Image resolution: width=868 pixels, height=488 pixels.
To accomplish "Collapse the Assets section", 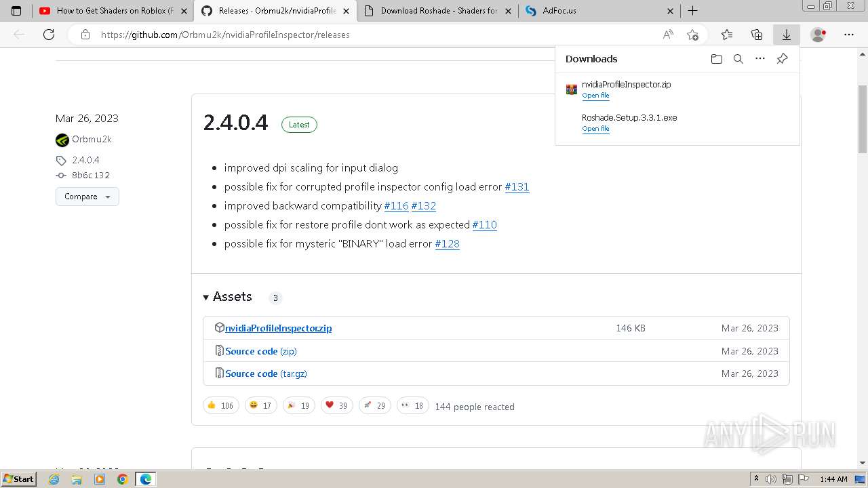I will pos(227,297).
